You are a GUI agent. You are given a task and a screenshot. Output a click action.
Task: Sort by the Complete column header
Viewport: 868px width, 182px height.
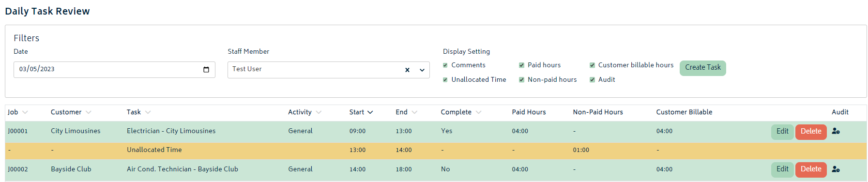pos(461,112)
